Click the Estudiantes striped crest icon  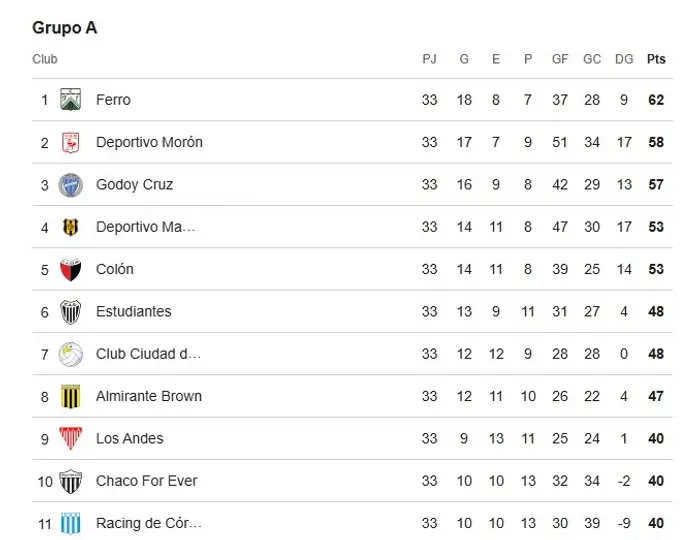[70, 312]
